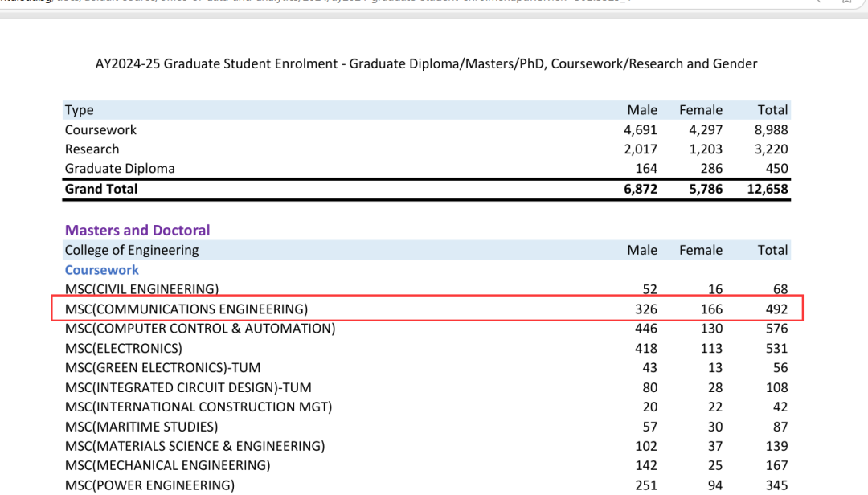Viewport: 868px width, 495px height.
Task: Click MSC(ELECTRONICS) total value 531
Action: click(776, 348)
